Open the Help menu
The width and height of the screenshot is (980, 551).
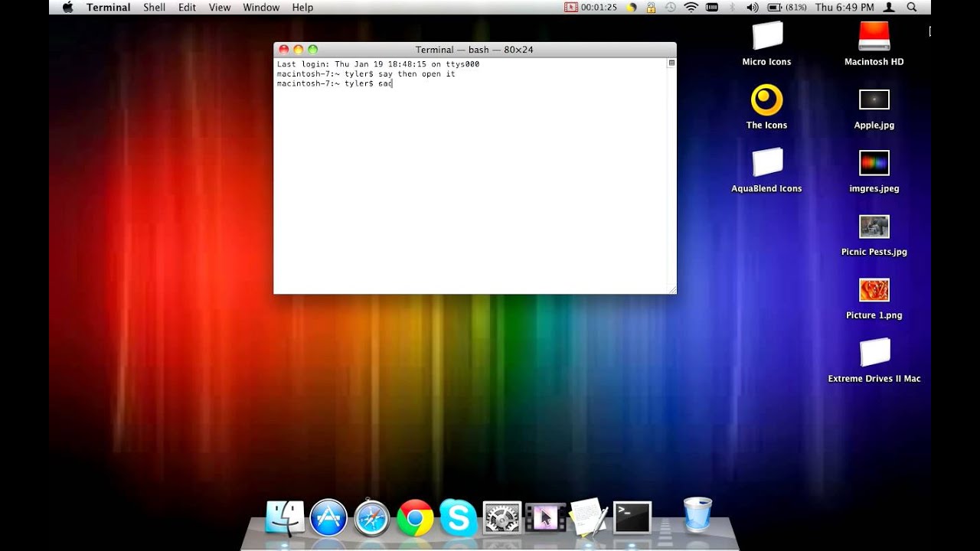302,7
